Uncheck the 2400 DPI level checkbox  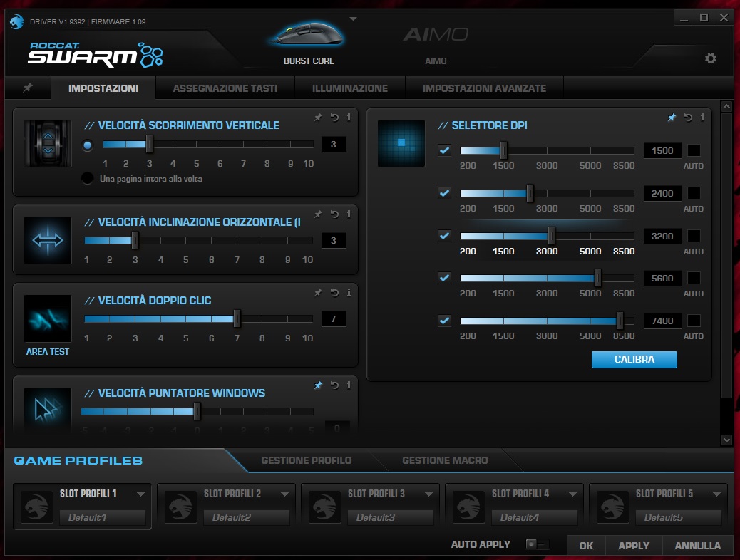(444, 192)
